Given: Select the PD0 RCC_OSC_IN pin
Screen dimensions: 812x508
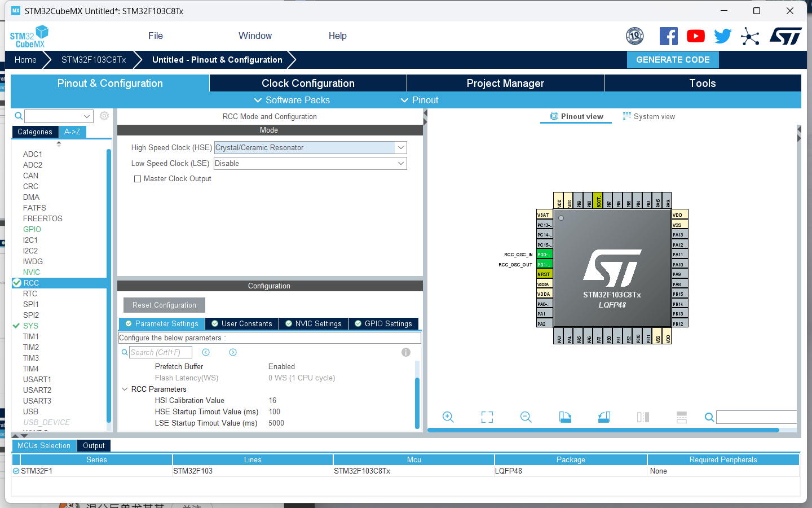Looking at the screenshot, I should pos(544,255).
